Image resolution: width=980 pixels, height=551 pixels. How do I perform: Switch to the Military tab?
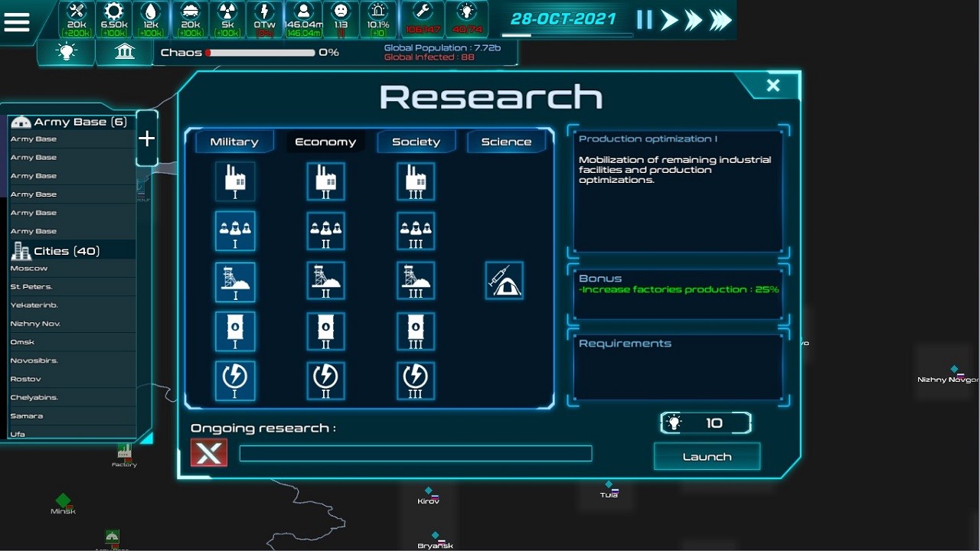(x=234, y=141)
